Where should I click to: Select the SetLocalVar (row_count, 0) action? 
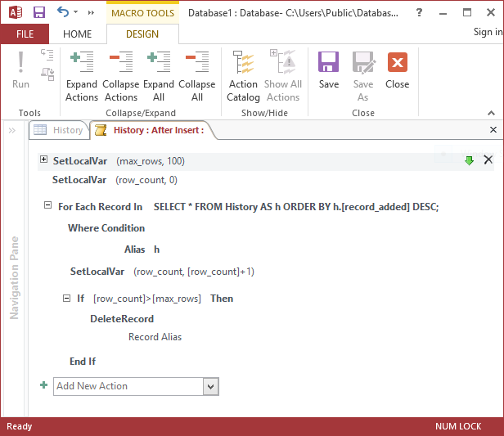click(115, 180)
